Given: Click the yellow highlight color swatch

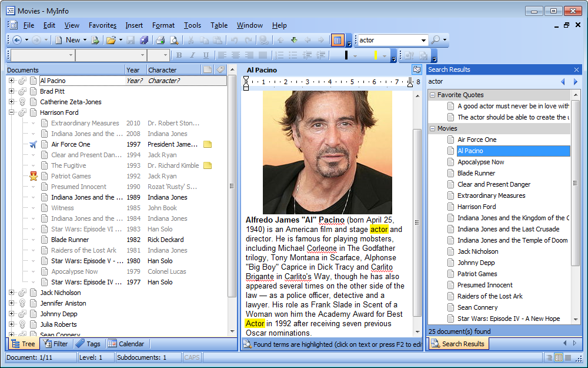Looking at the screenshot, I should click(x=376, y=55).
